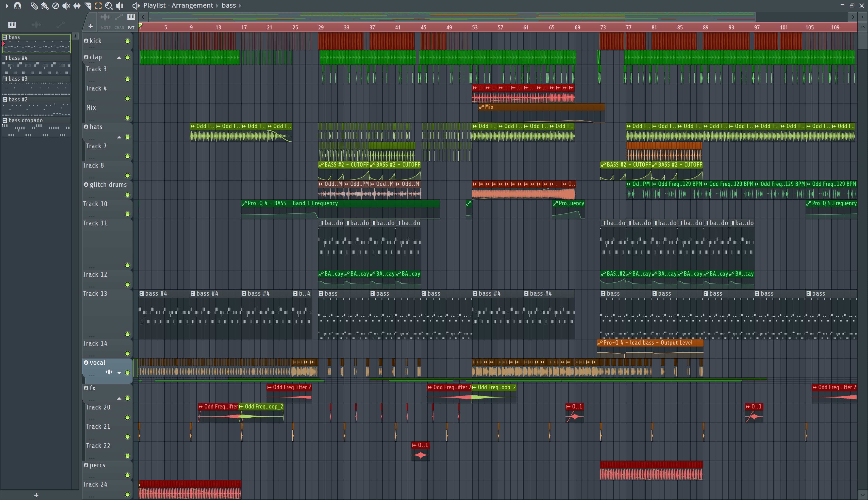The width and height of the screenshot is (868, 500).
Task: Select the Mute tool
Action: (66, 6)
